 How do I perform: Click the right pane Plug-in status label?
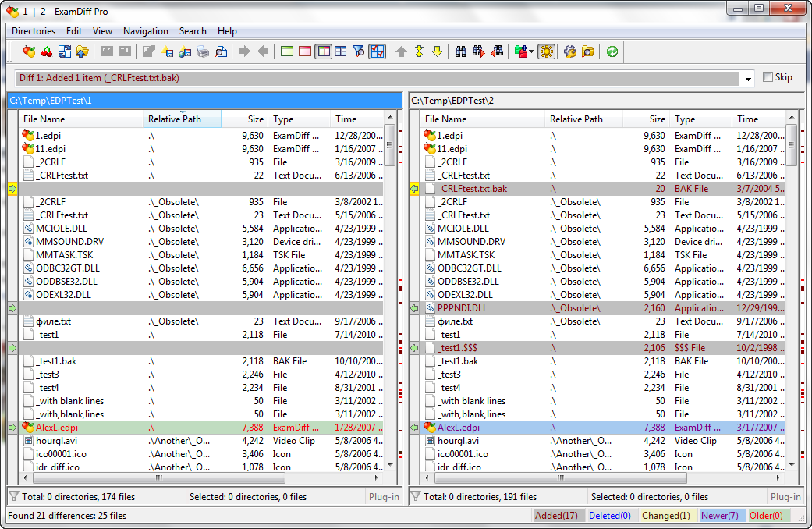tap(785, 497)
